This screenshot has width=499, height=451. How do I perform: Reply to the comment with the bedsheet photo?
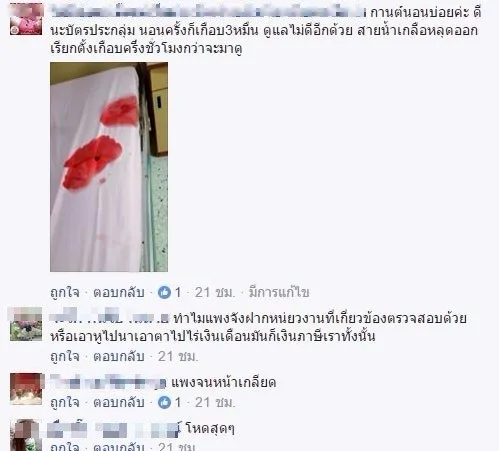coord(119,292)
